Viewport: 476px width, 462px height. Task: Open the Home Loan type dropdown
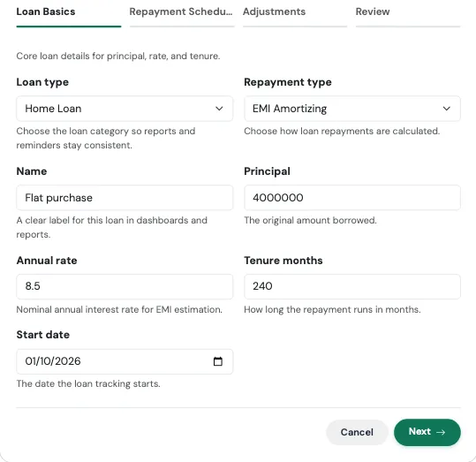click(x=125, y=109)
